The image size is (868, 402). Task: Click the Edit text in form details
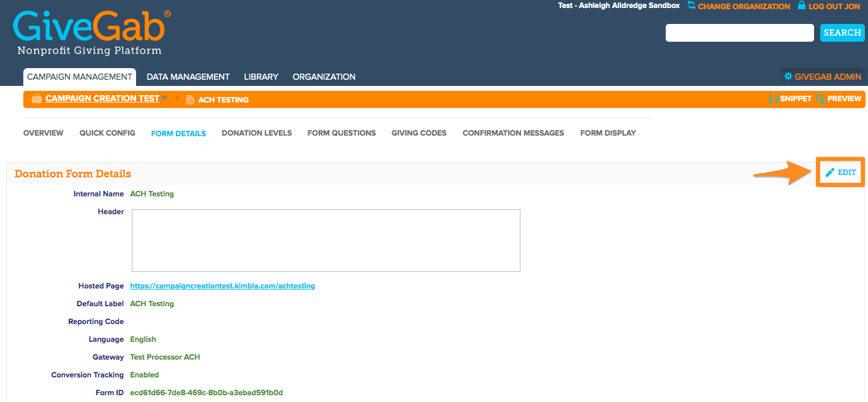pos(847,172)
